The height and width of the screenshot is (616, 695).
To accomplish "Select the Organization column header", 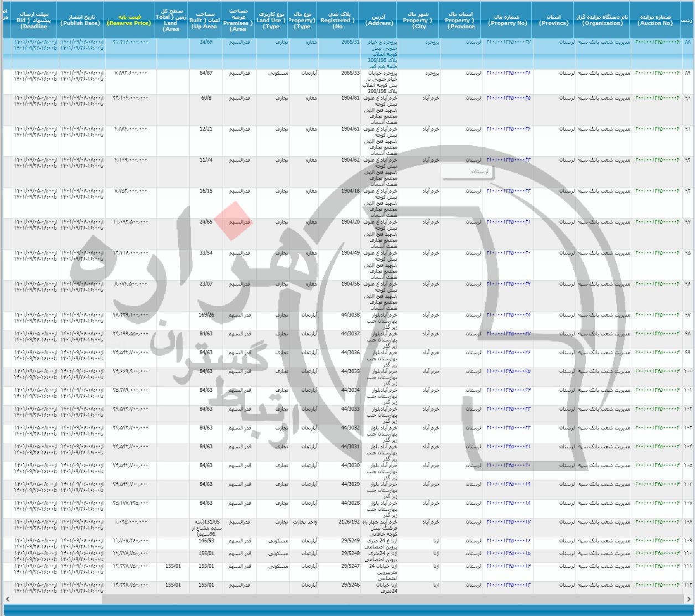I will point(603,20).
